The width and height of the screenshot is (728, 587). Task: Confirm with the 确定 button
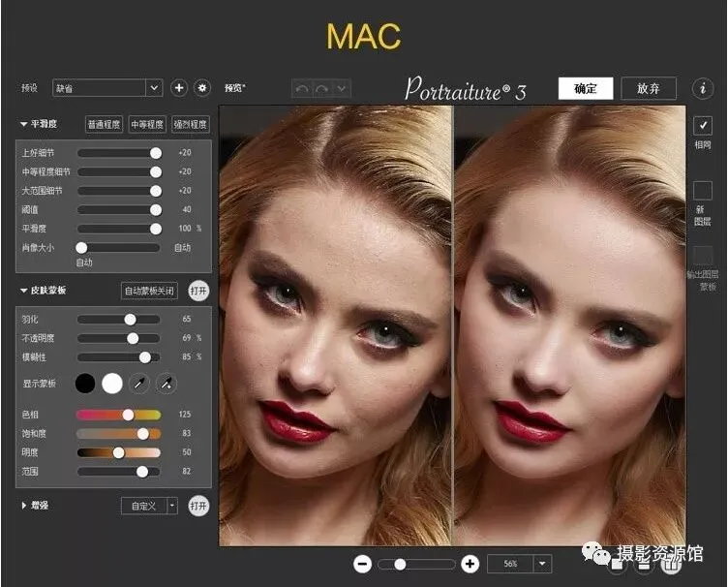coord(586,88)
